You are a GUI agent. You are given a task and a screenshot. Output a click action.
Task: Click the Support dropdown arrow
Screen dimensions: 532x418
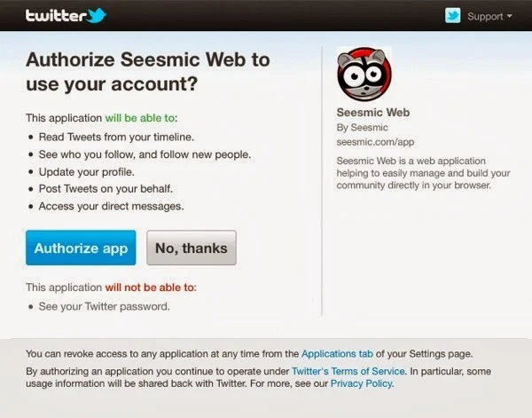pyautogui.click(x=509, y=16)
